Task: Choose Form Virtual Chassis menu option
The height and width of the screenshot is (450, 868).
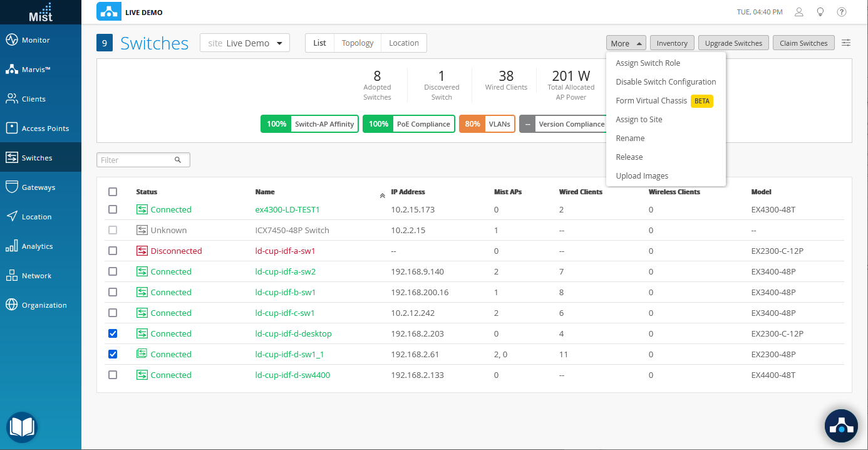Action: (x=651, y=101)
